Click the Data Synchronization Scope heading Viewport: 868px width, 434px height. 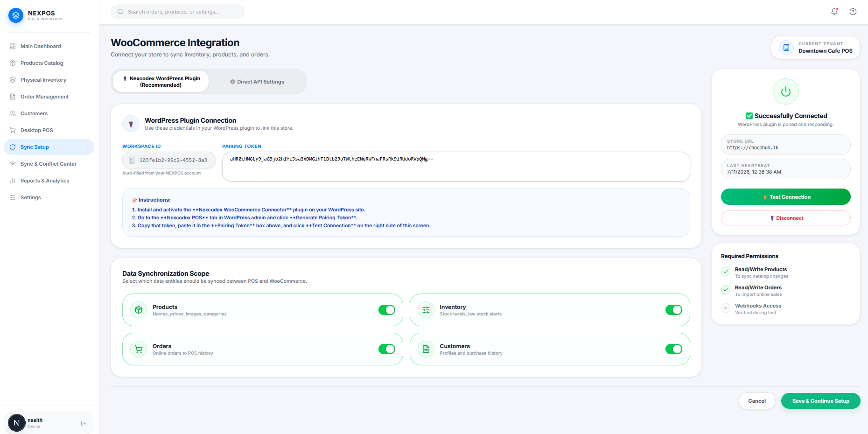[166, 273]
